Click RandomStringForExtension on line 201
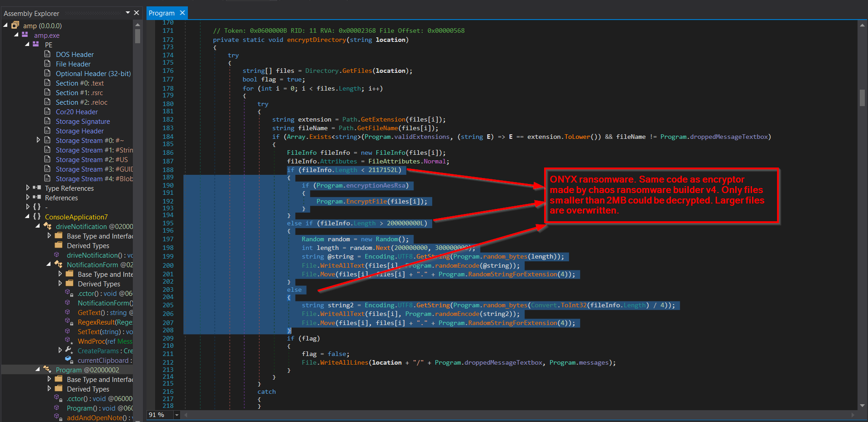The height and width of the screenshot is (422, 868). (x=512, y=274)
